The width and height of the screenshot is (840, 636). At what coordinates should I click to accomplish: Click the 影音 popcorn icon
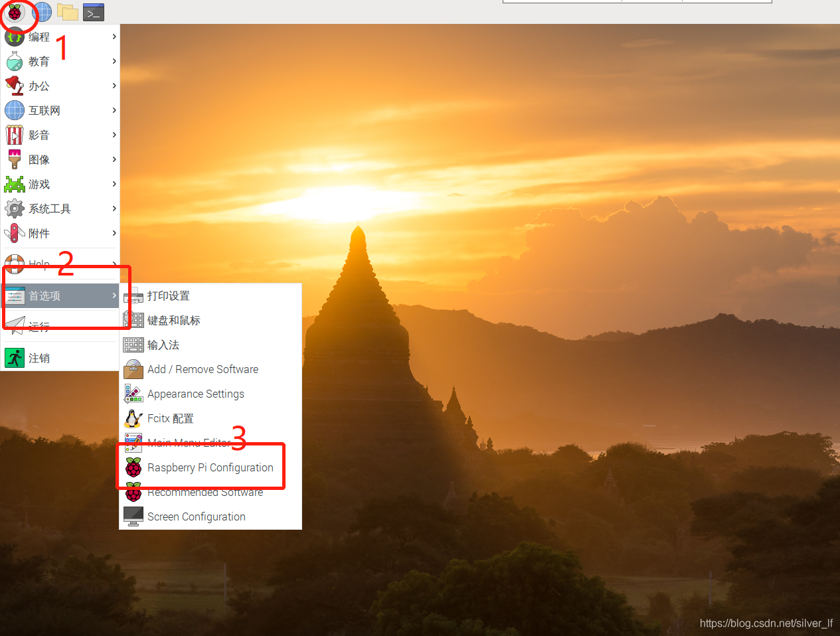pos(15,135)
